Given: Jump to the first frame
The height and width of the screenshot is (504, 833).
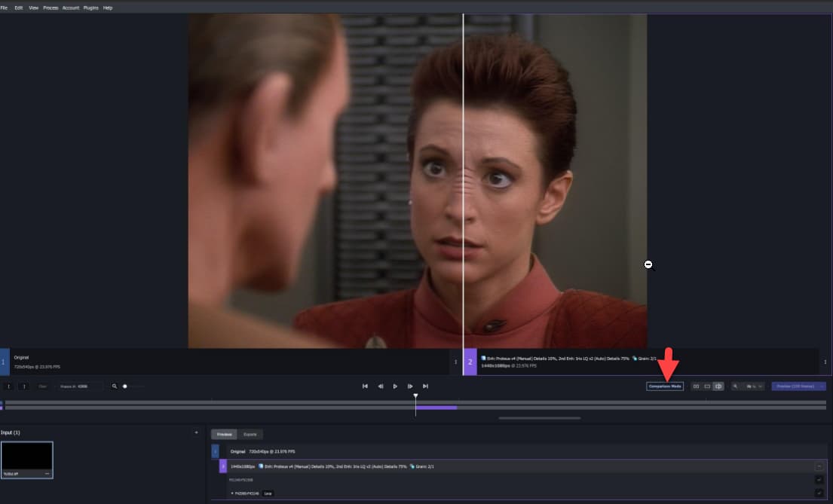Looking at the screenshot, I should (365, 386).
